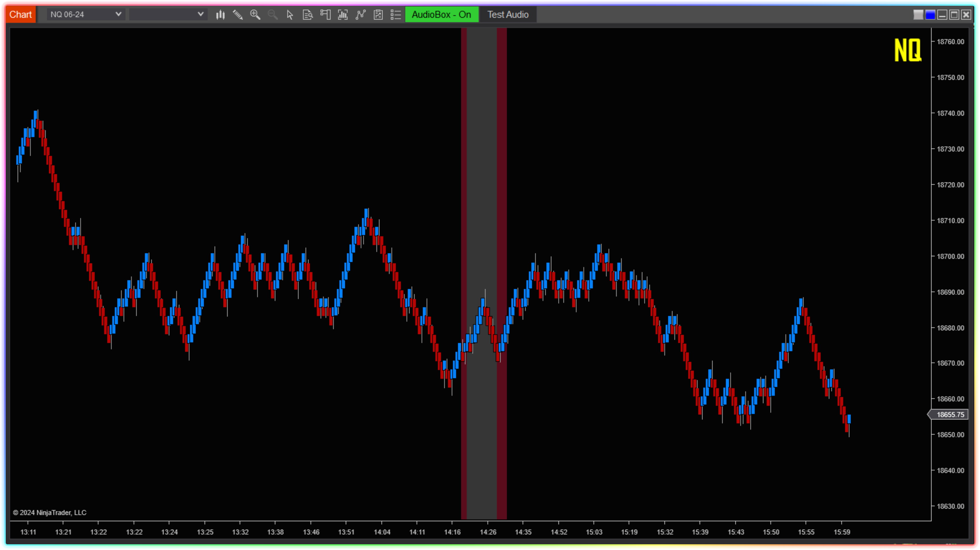Select the cursor pointer tool
This screenshot has width=980, height=550.
(x=290, y=15)
